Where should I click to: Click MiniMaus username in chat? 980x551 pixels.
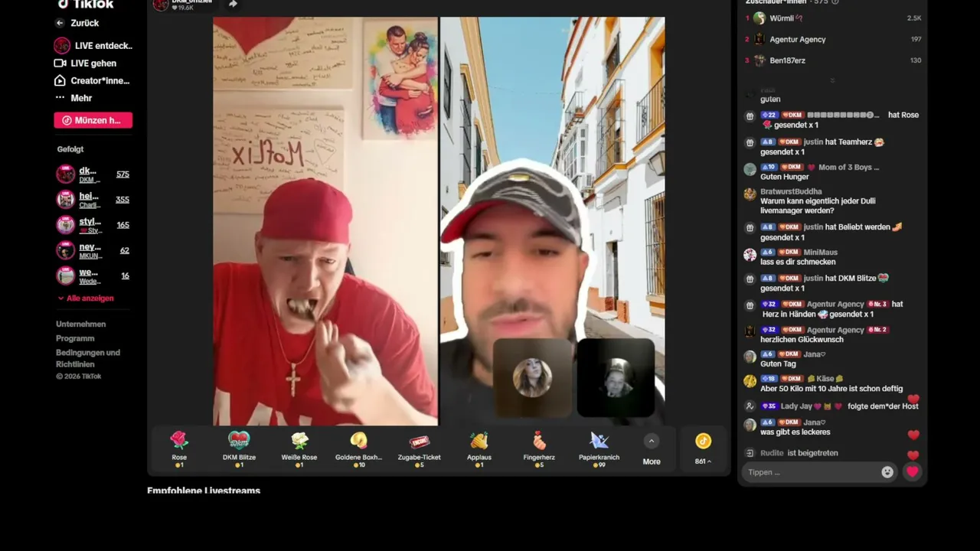[821, 252]
